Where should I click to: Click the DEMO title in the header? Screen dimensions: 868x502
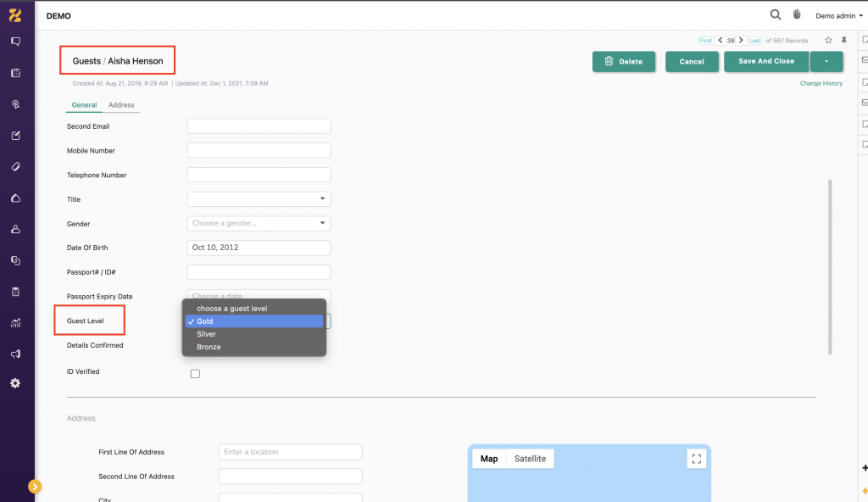[58, 16]
